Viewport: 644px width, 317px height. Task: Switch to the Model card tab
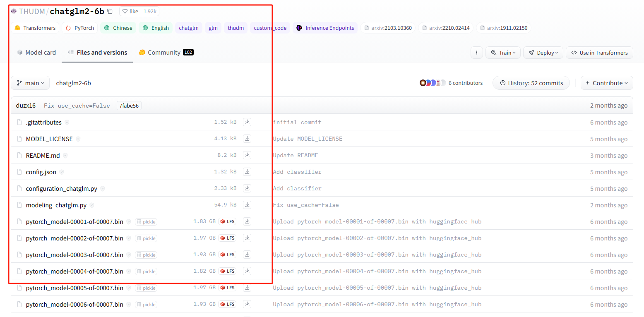(36, 53)
